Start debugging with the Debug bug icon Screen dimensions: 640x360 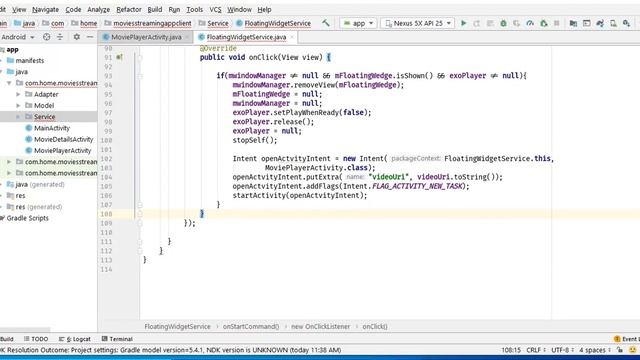pos(503,23)
